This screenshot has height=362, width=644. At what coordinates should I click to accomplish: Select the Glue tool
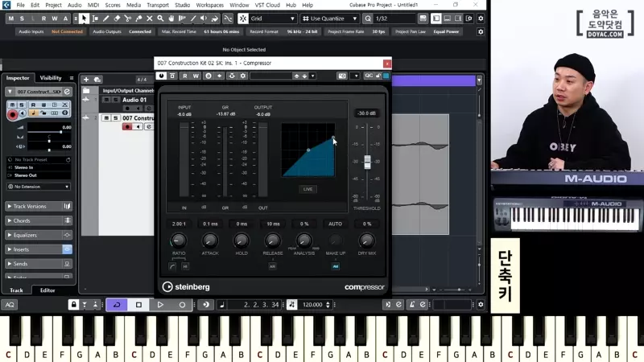[x=138, y=19]
